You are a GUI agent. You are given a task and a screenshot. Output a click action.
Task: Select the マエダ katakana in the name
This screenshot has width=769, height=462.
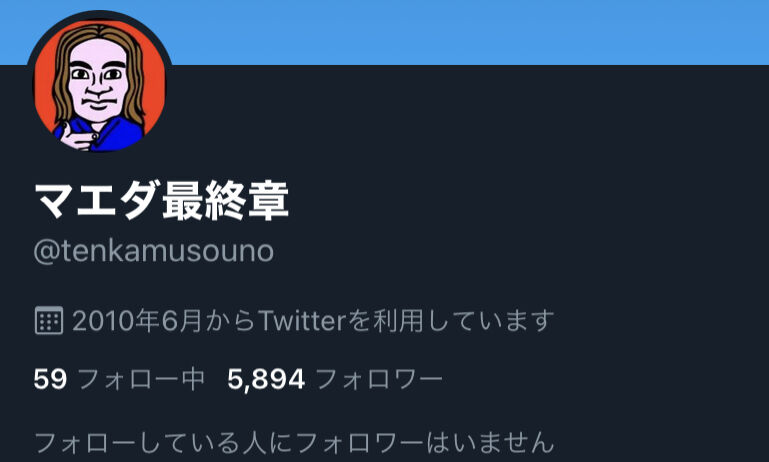click(97, 201)
